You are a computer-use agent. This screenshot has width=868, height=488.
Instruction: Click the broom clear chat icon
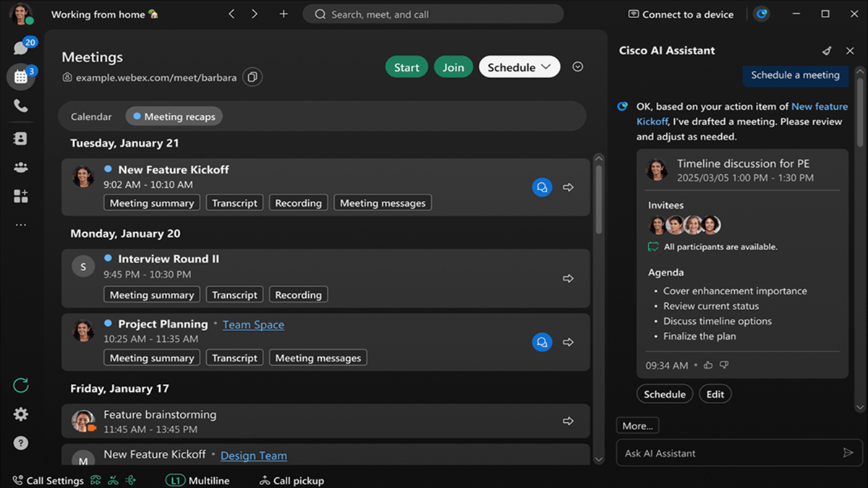click(x=827, y=51)
